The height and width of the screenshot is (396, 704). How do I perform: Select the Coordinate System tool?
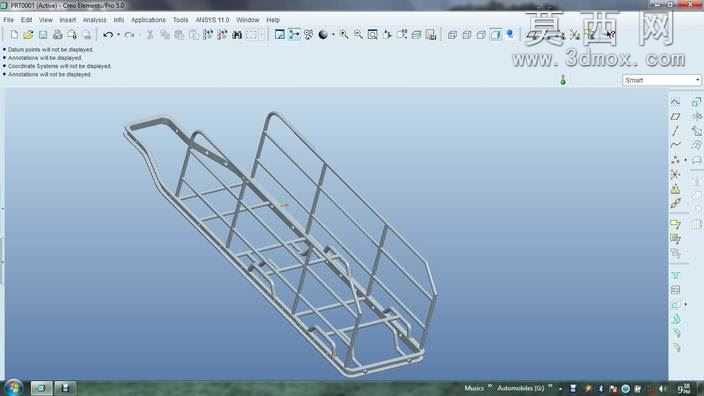click(675, 174)
